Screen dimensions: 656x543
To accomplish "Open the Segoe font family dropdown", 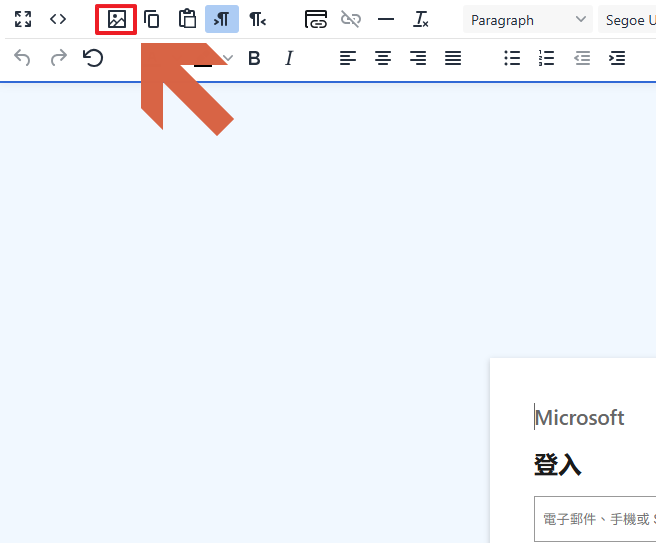I will tap(627, 20).
